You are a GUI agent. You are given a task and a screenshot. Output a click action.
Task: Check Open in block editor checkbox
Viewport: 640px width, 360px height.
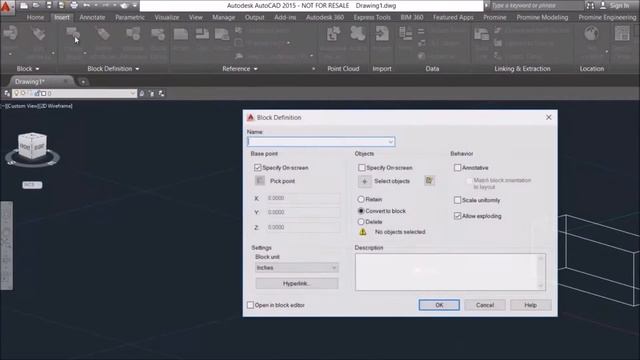click(251, 305)
